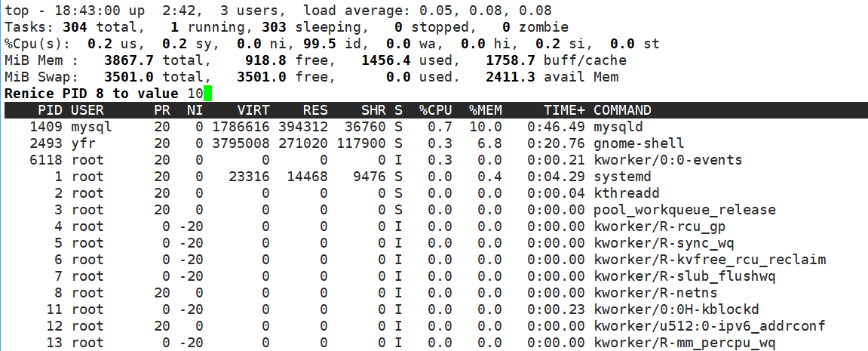Click the RES column header
868x351 pixels.
(315, 110)
